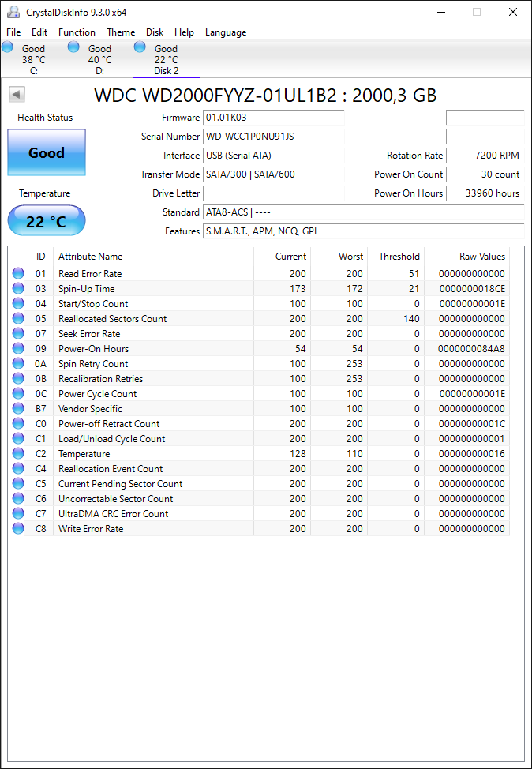532x769 pixels.
Task: Click the status orb for the C2 Temperature row
Action: pyautogui.click(x=18, y=454)
